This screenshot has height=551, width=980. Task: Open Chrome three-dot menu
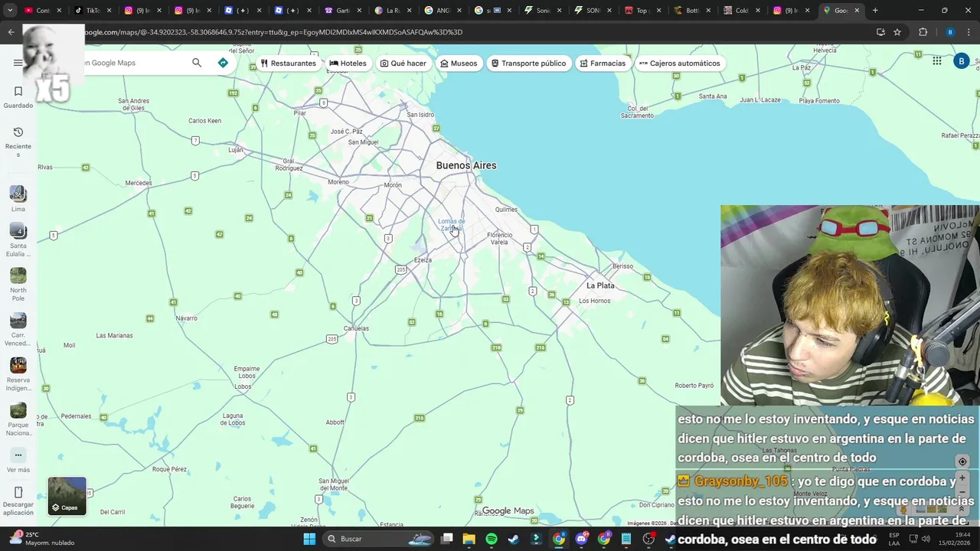(970, 32)
